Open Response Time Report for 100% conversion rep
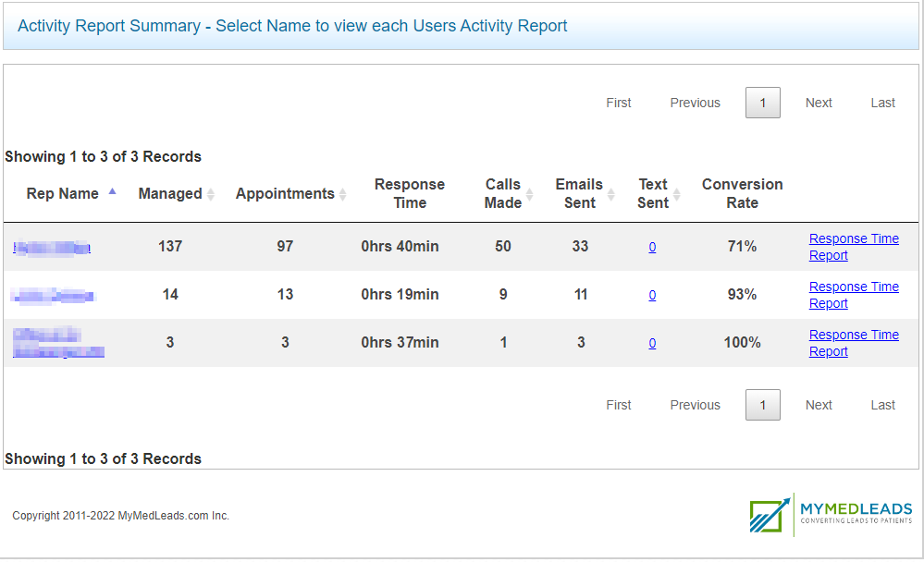 coord(853,343)
